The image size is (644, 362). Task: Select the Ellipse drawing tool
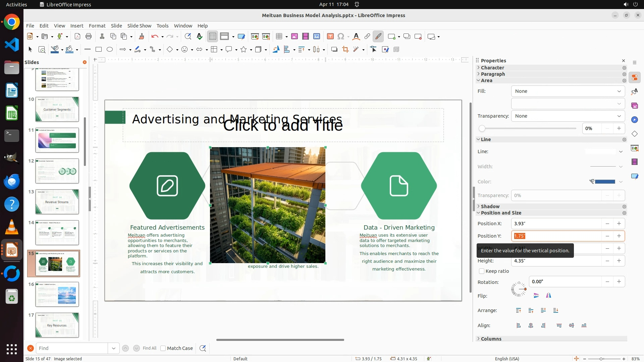coord(110,50)
